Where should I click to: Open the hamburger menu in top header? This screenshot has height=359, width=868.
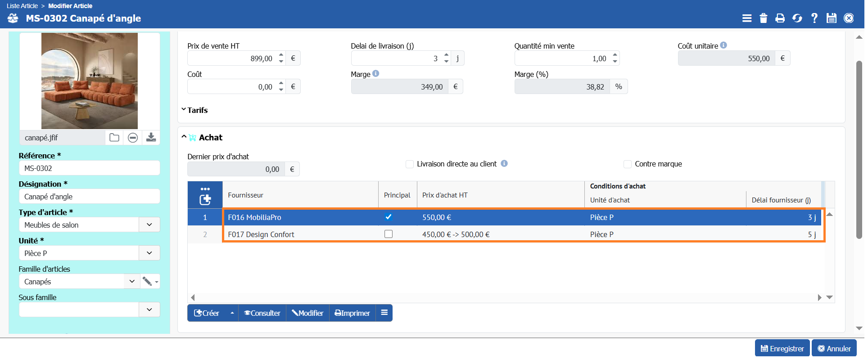point(746,18)
